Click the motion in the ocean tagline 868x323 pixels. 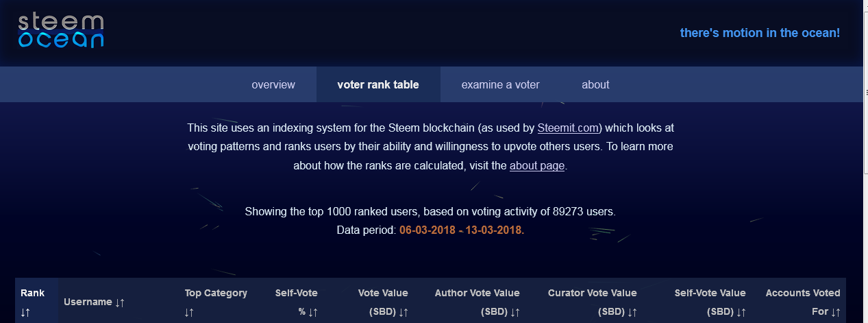point(760,33)
